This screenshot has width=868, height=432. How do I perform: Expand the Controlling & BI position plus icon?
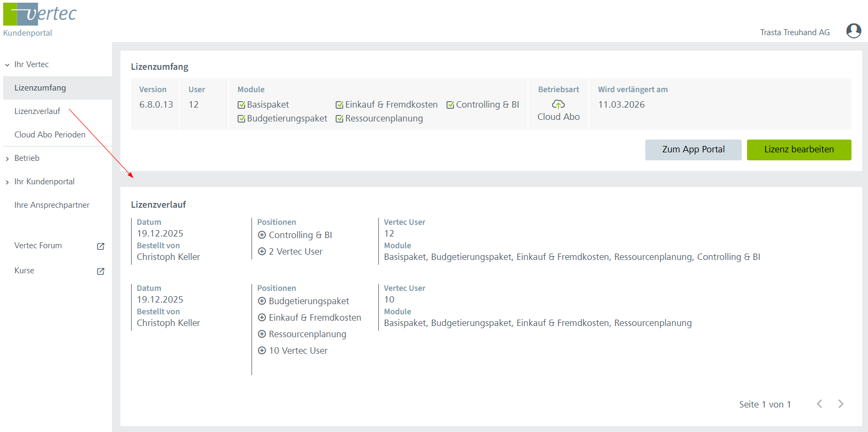(x=262, y=235)
